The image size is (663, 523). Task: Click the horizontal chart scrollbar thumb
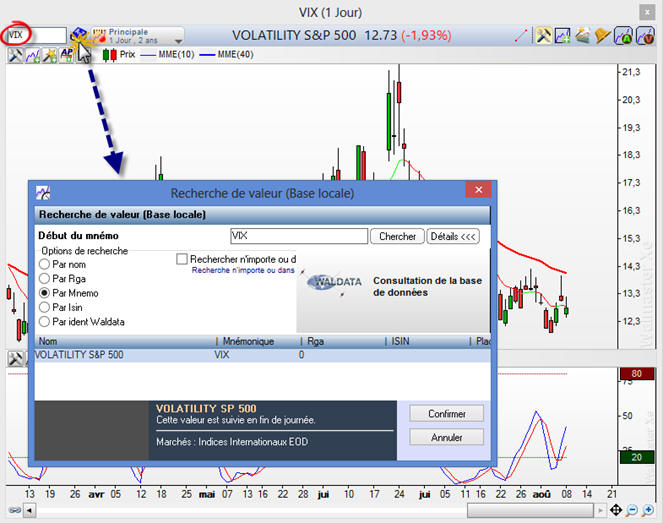coord(530,510)
